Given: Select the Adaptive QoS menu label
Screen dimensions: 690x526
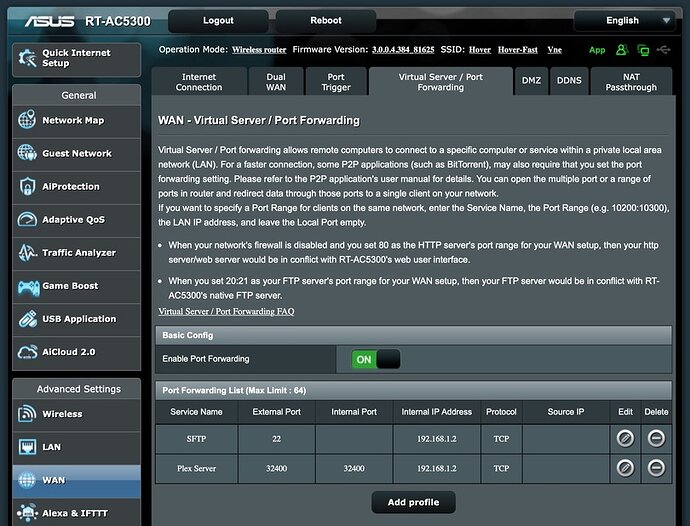Looking at the screenshot, I should click(73, 220).
